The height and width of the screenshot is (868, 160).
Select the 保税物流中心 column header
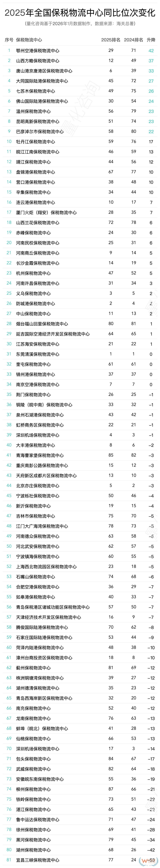tap(29, 40)
